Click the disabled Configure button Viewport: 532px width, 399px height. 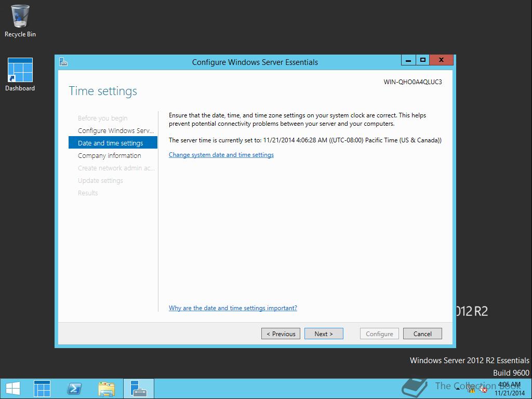coord(379,334)
